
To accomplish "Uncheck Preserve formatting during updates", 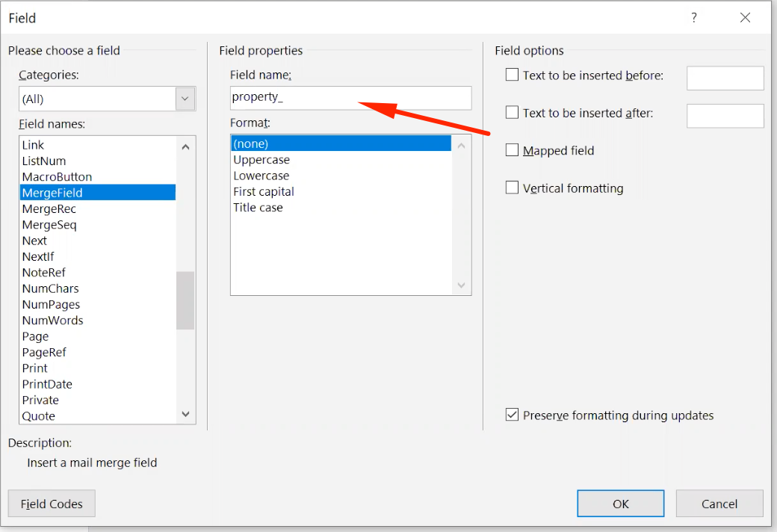I will point(512,415).
